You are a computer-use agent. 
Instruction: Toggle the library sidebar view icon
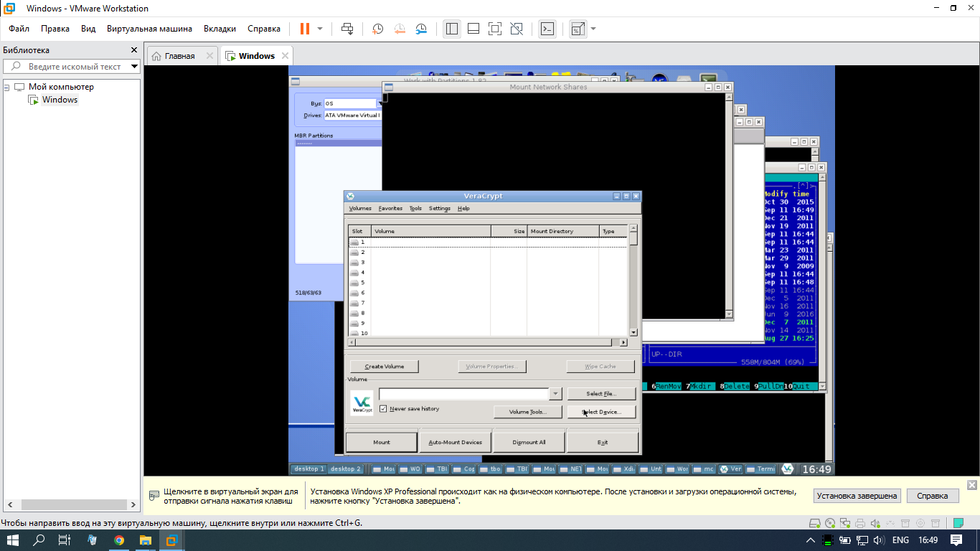tap(451, 29)
